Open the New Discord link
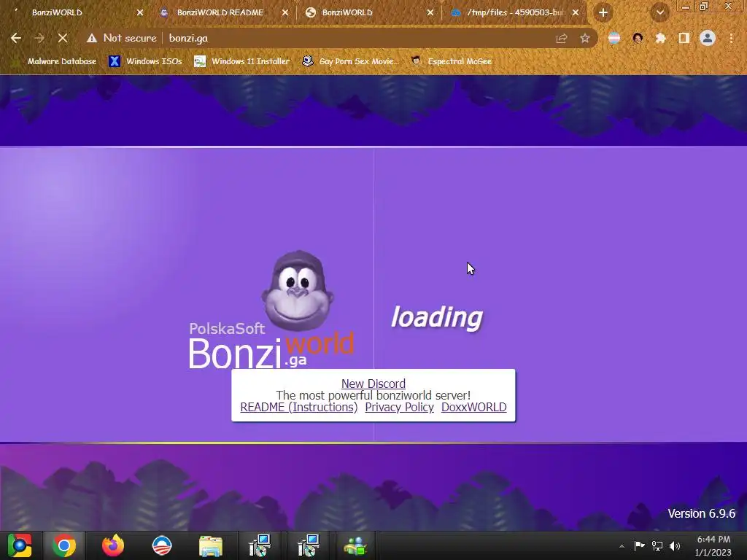 [x=373, y=384]
